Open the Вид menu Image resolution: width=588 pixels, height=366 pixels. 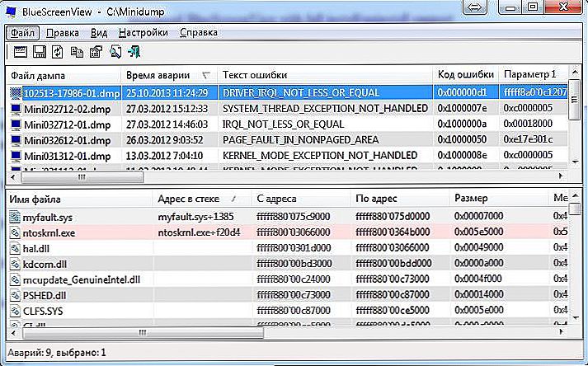click(x=99, y=33)
